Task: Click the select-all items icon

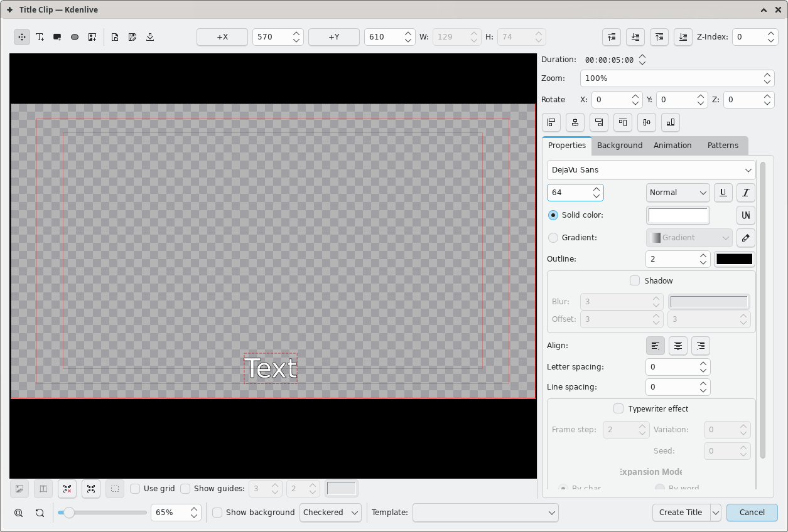Action: pos(91,489)
